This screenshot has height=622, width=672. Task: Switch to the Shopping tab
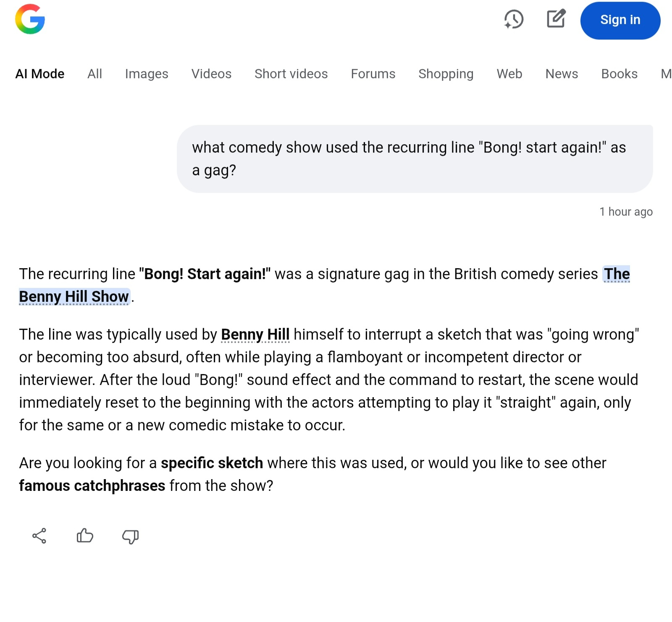446,74
